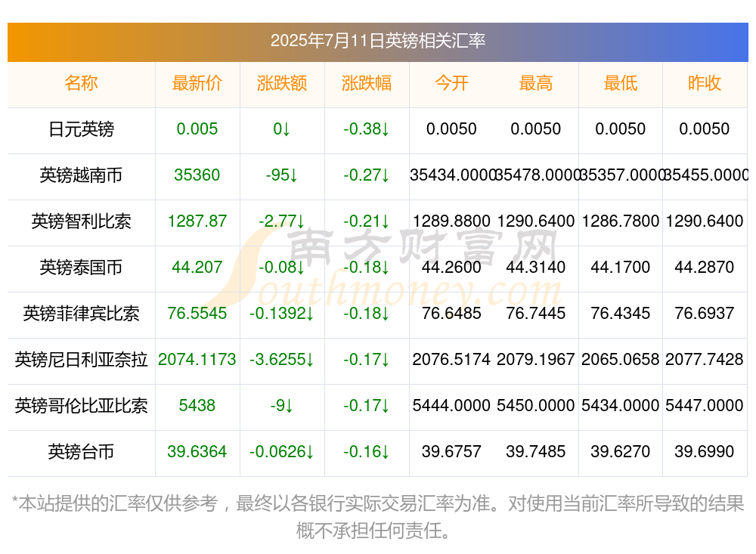
Task: Click change amount -2.77↓
Action: click(282, 221)
